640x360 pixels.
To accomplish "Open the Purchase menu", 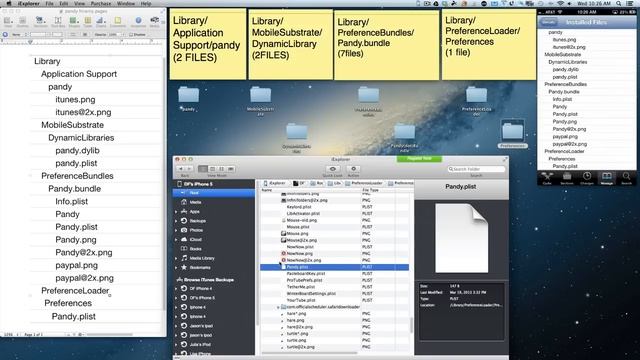I will point(100,3).
